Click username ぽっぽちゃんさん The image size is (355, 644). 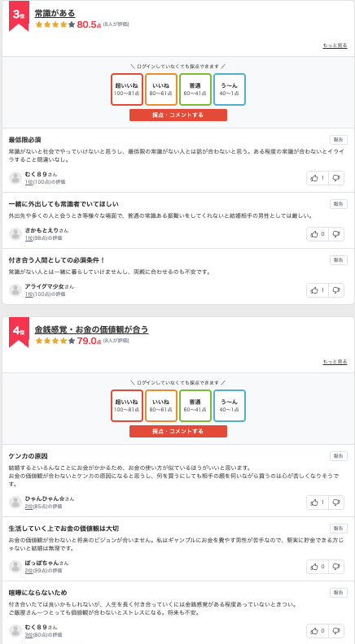point(47,563)
